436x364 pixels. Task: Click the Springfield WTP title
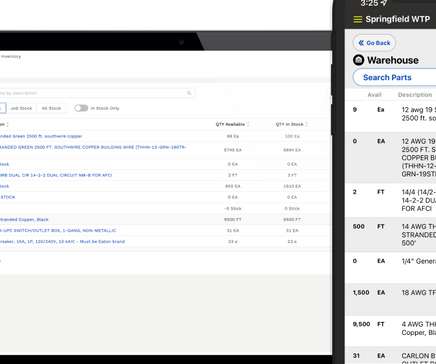point(397,19)
